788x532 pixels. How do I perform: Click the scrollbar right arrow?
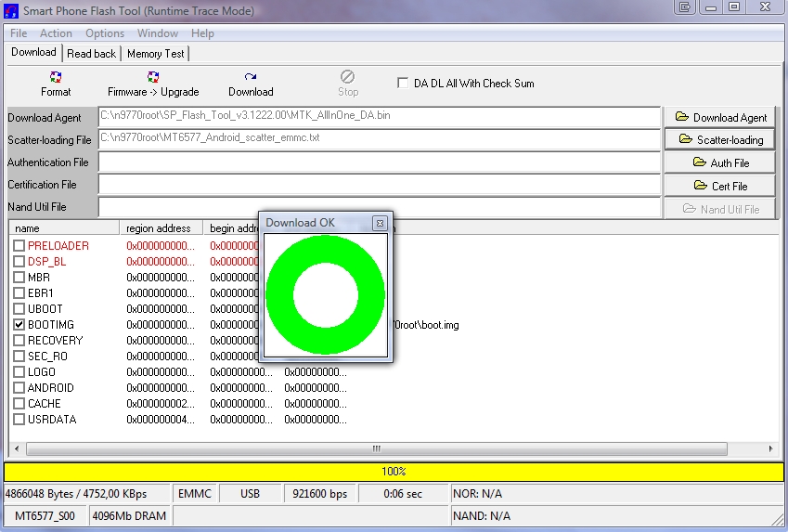(770, 448)
